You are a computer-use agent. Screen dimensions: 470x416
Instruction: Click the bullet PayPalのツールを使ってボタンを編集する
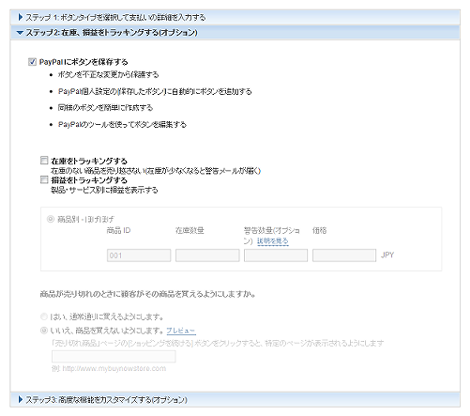pos(122,125)
